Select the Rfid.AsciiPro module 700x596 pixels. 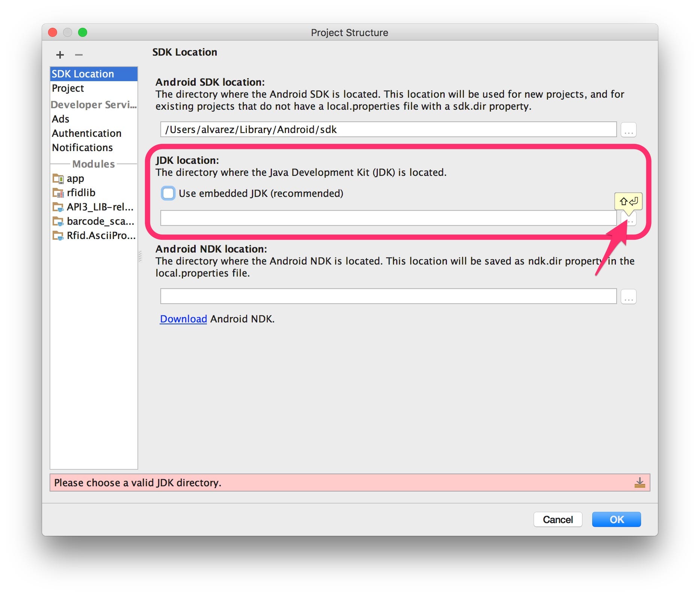click(100, 236)
